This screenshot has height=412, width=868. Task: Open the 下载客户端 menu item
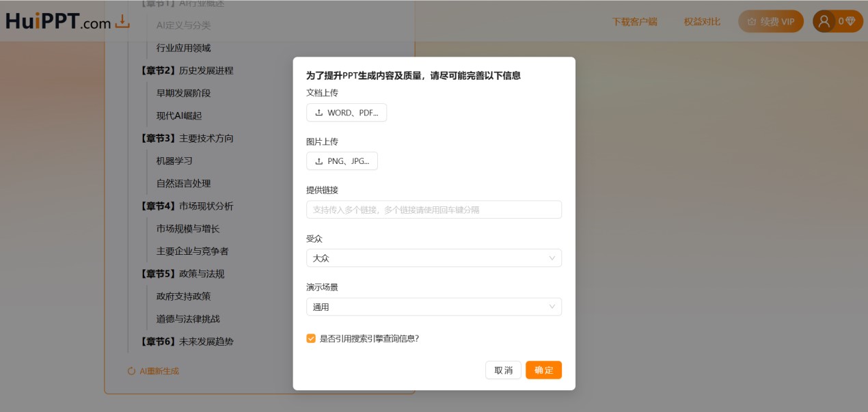coord(636,21)
